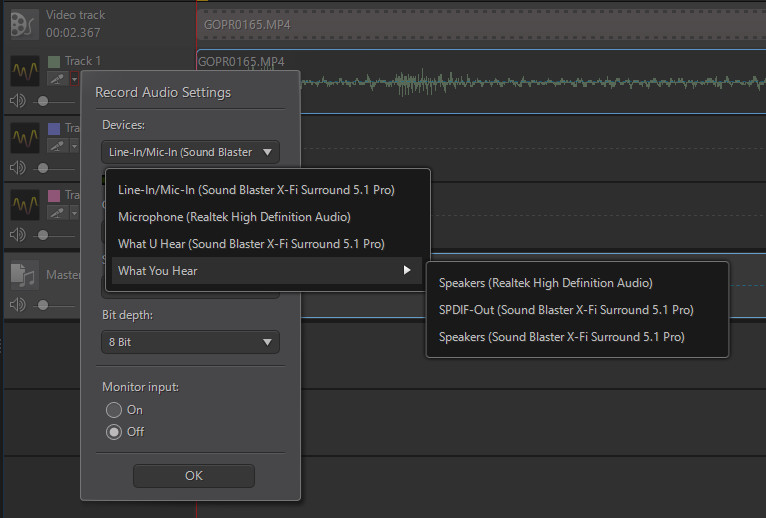
Task: Click the third track's microphone record icon
Action: tap(58, 213)
